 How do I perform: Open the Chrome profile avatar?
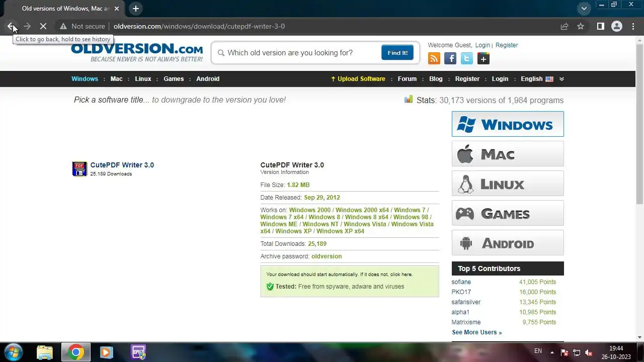point(616,26)
